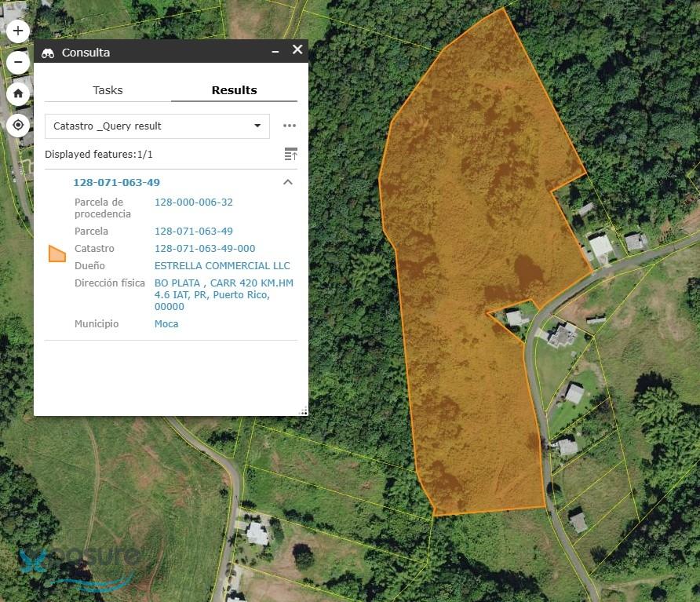The image size is (700, 602).
Task: Click the Municipio value Moca
Action: 166,324
